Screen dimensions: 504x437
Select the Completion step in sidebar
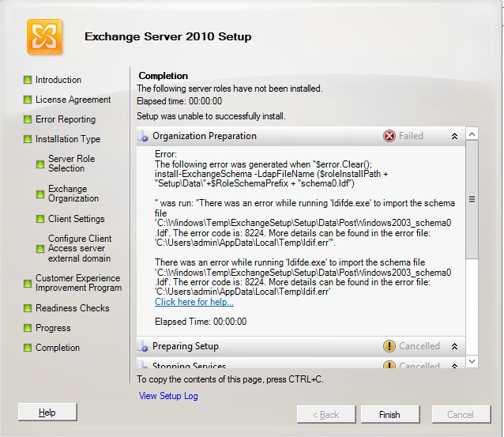point(58,348)
